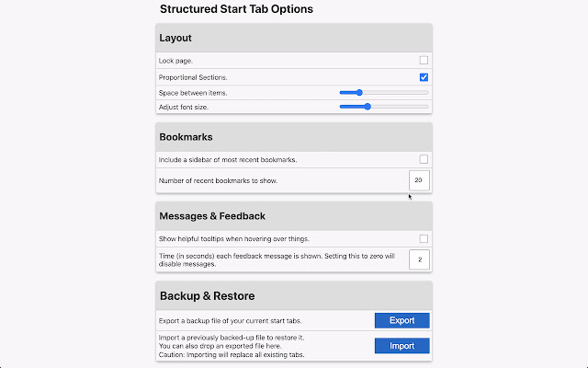Focus the feedback message time field
Screen dimensions: 588x368
(418, 259)
